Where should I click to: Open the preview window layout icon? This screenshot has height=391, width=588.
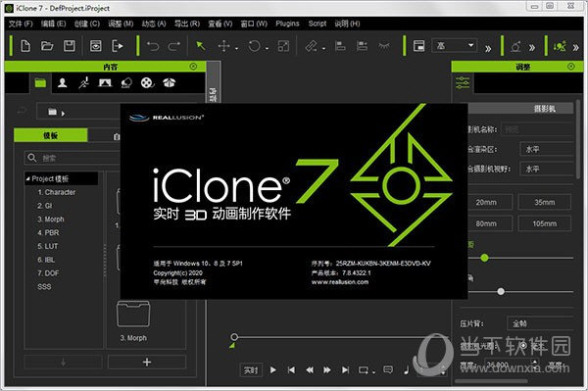[418, 46]
